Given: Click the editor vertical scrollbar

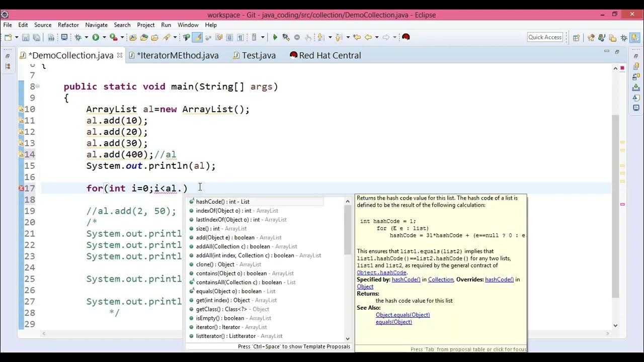Looking at the screenshot, I should pyautogui.click(x=615, y=206).
